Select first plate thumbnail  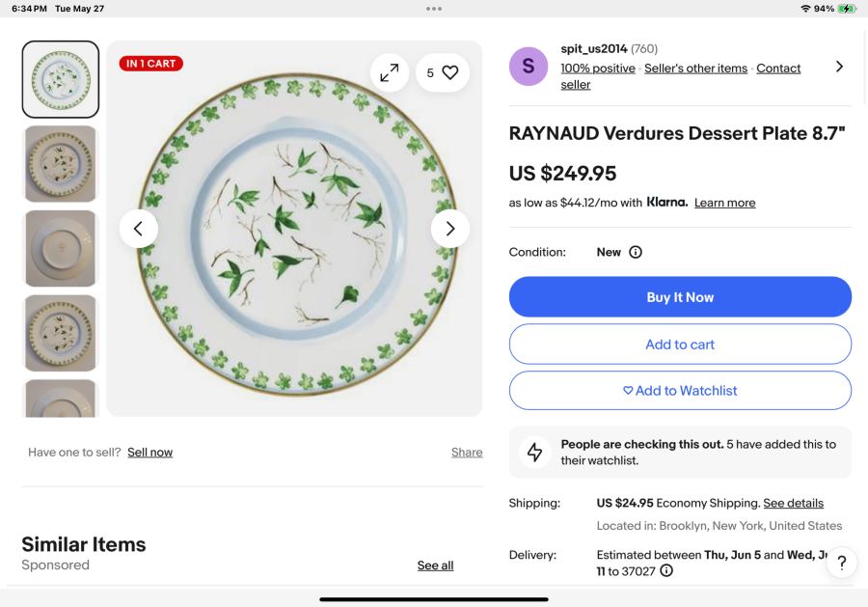(61, 79)
